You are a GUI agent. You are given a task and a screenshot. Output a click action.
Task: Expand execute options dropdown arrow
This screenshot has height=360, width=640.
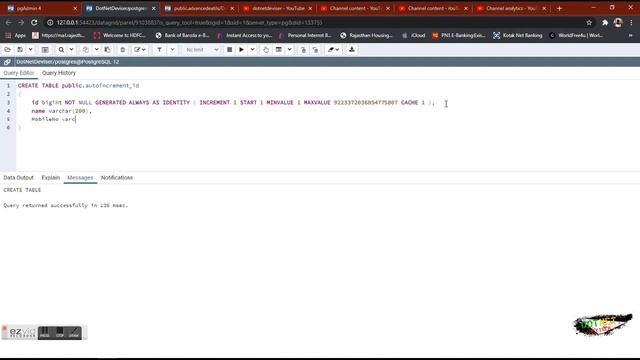point(253,49)
